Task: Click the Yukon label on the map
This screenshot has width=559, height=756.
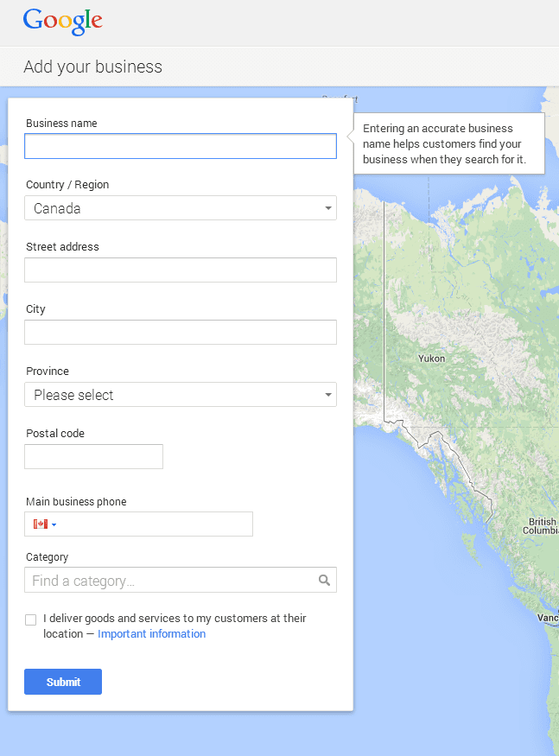Action: 432,359
